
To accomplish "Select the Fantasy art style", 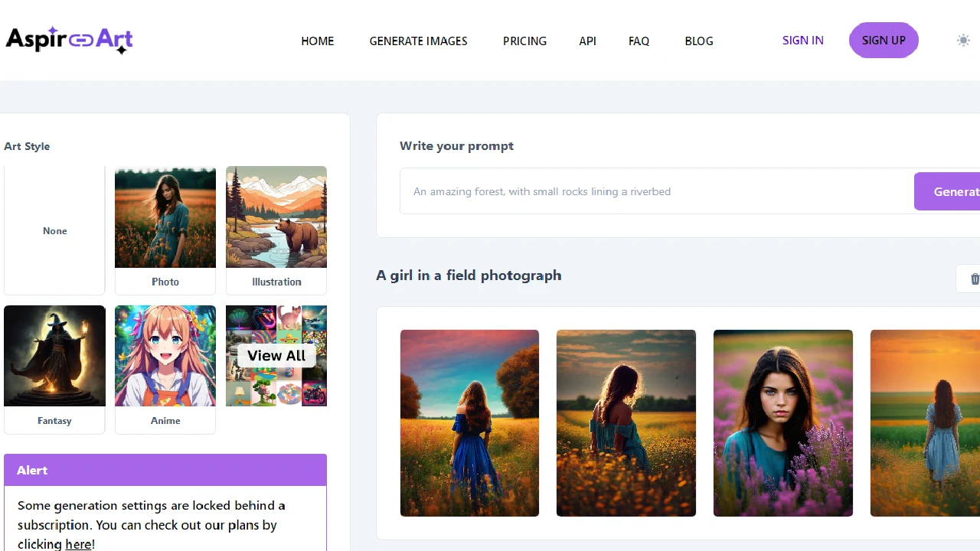I will [x=54, y=370].
